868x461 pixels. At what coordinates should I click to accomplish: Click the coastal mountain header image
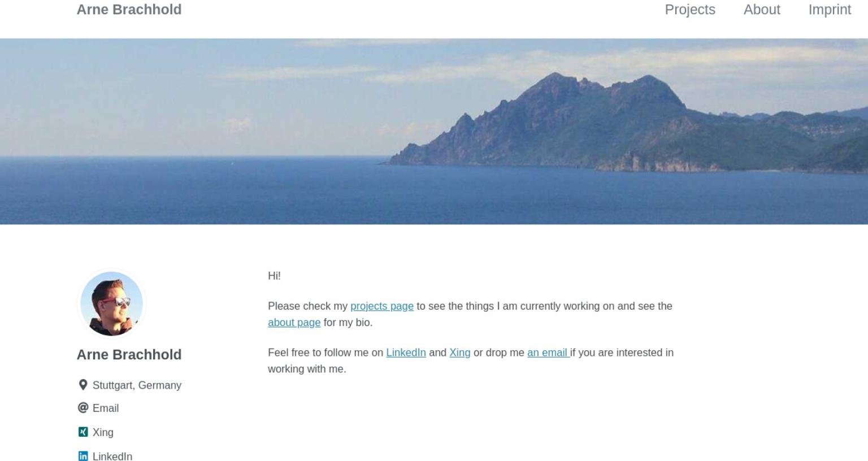(434, 131)
